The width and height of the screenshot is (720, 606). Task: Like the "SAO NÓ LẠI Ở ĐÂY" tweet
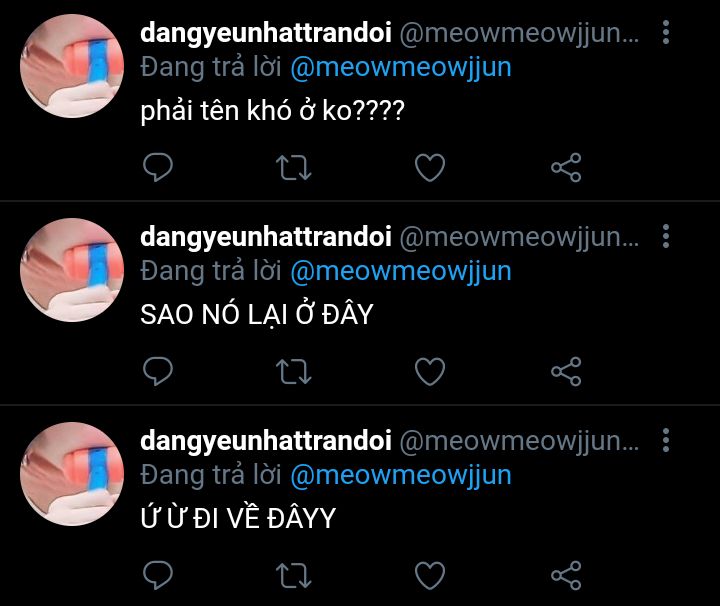tap(430, 371)
